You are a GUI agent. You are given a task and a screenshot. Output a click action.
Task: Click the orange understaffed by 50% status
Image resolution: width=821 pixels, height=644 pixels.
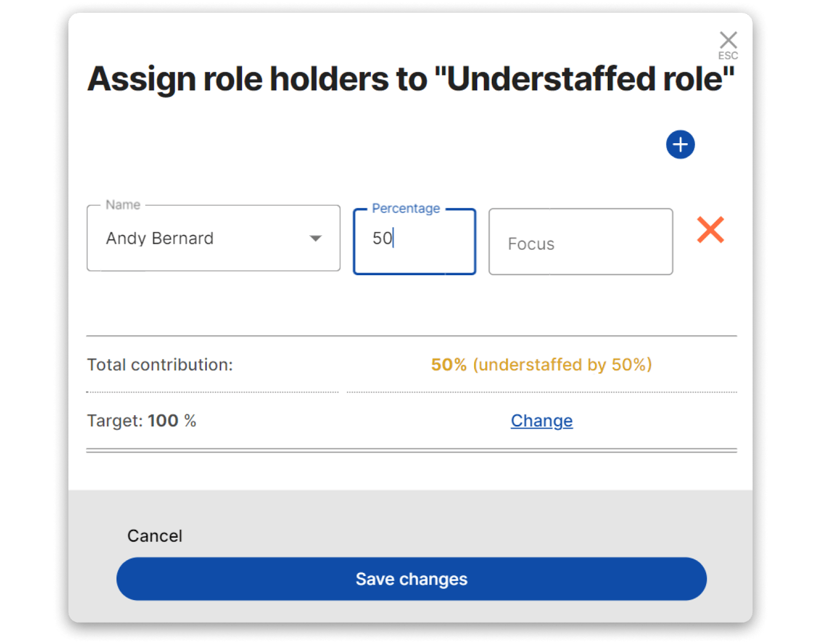pos(562,365)
